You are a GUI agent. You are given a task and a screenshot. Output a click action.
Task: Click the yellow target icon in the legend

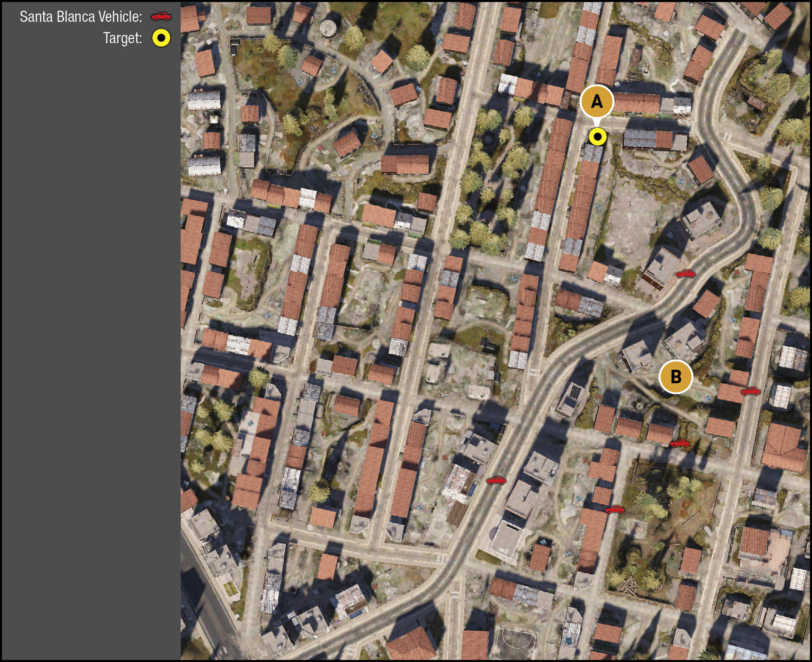point(161,38)
